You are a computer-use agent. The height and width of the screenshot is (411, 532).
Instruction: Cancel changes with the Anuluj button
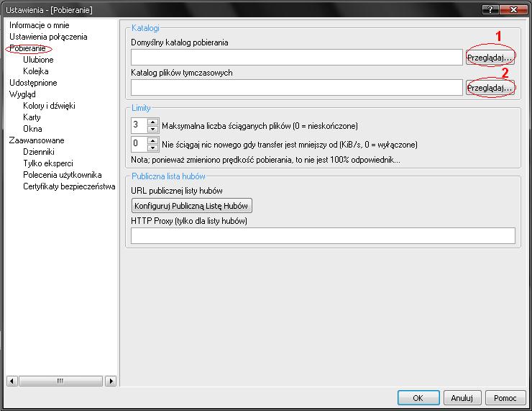point(462,397)
